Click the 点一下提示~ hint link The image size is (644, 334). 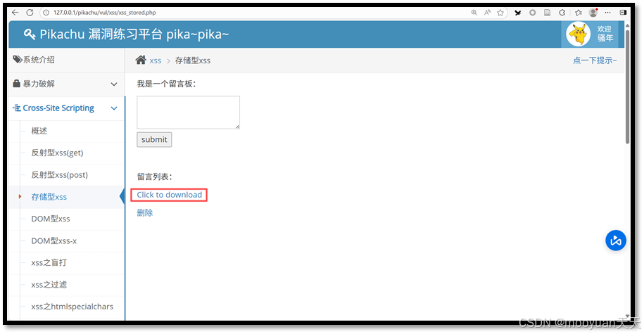595,60
